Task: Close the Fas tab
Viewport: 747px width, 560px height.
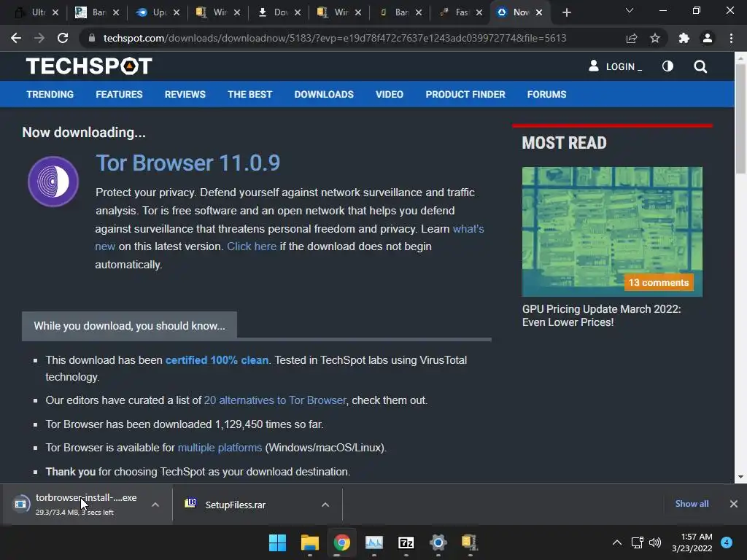Action: [x=479, y=12]
